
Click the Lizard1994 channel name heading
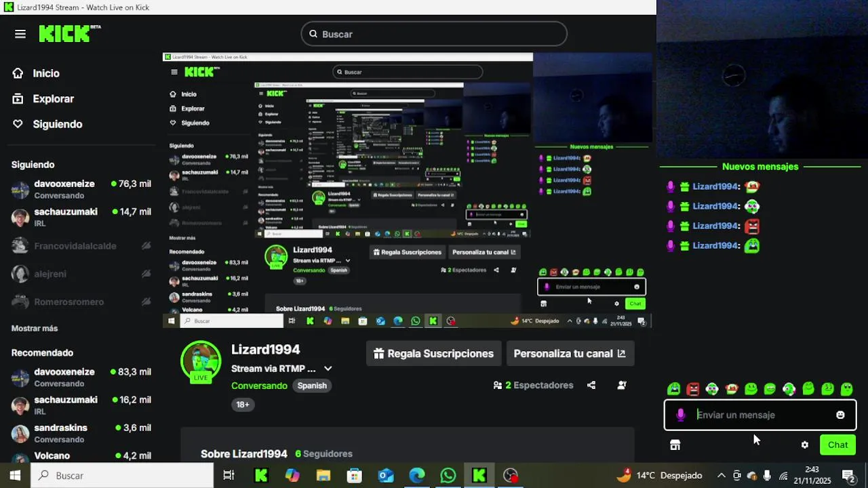pos(265,350)
